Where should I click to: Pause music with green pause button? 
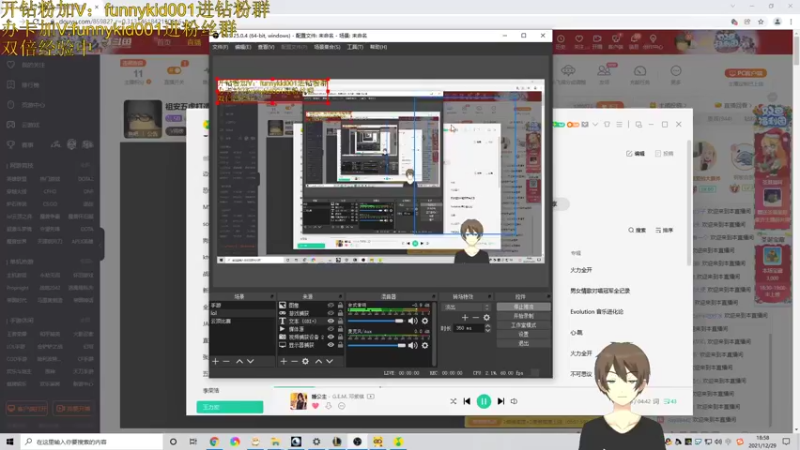tap(484, 402)
